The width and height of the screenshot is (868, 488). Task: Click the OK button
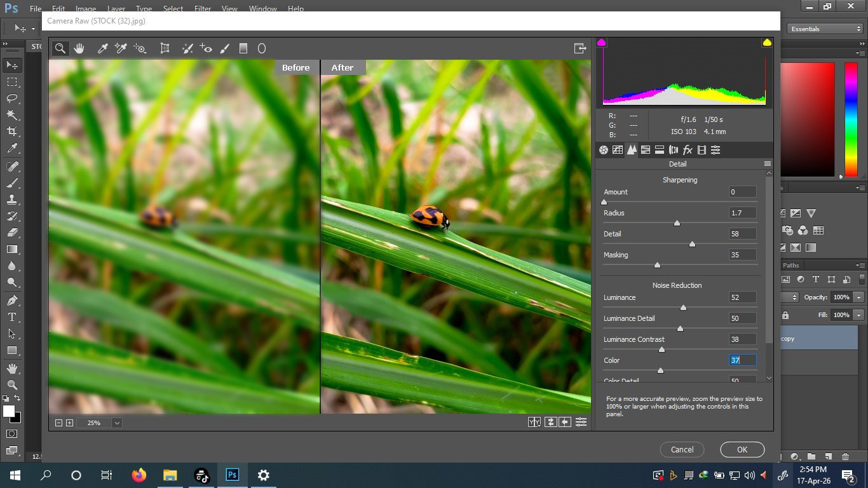click(x=742, y=449)
